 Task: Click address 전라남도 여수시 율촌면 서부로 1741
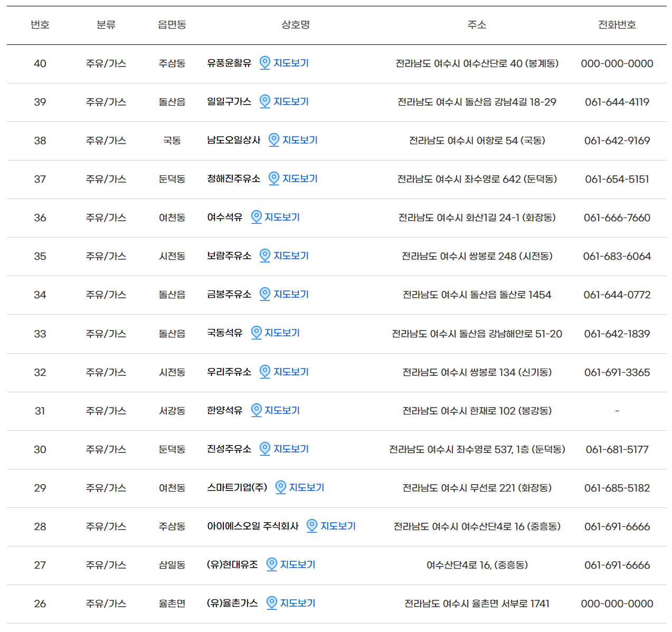click(x=477, y=603)
